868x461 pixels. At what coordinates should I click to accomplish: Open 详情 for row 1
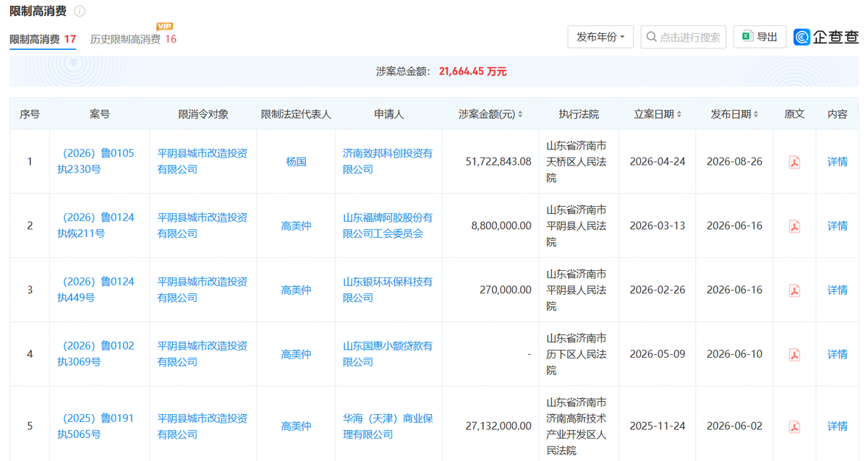click(x=838, y=162)
